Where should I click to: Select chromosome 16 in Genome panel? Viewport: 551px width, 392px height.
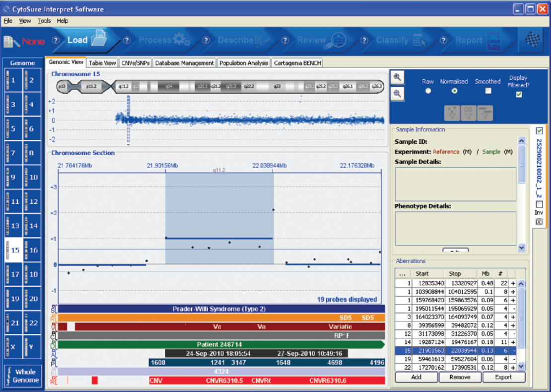(x=32, y=250)
